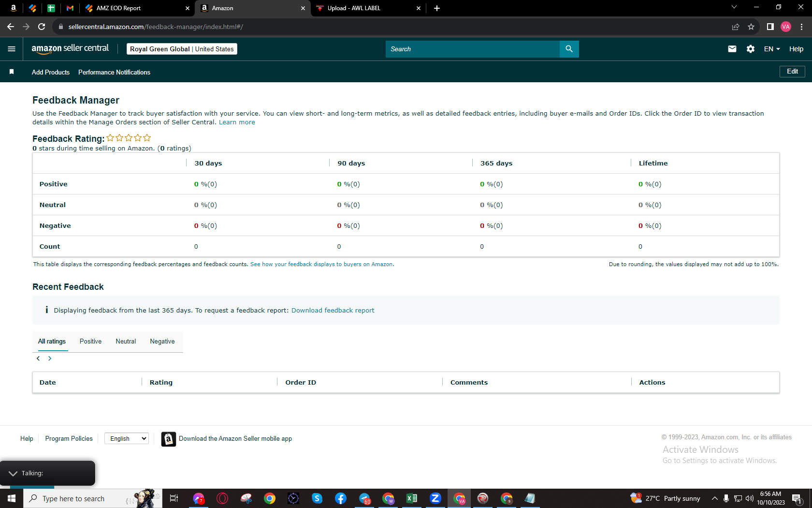This screenshot has height=508, width=812.
Task: Go to next feedback page arrow
Action: [x=50, y=359]
